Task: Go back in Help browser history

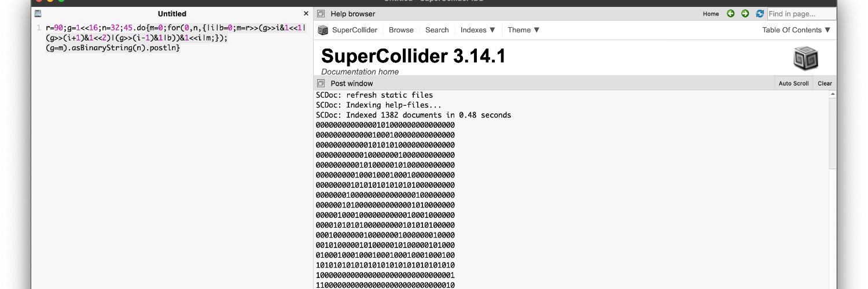Action: tap(731, 14)
